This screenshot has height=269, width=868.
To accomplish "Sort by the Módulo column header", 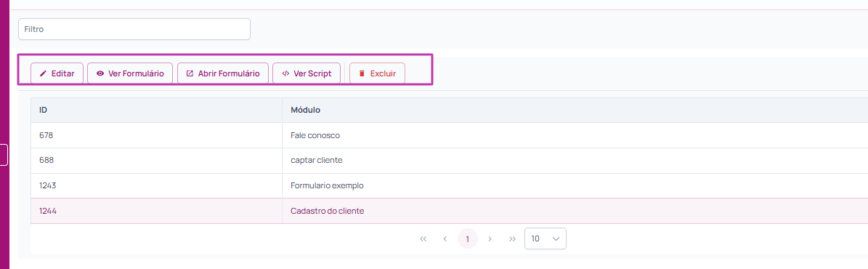I will click(x=575, y=111).
